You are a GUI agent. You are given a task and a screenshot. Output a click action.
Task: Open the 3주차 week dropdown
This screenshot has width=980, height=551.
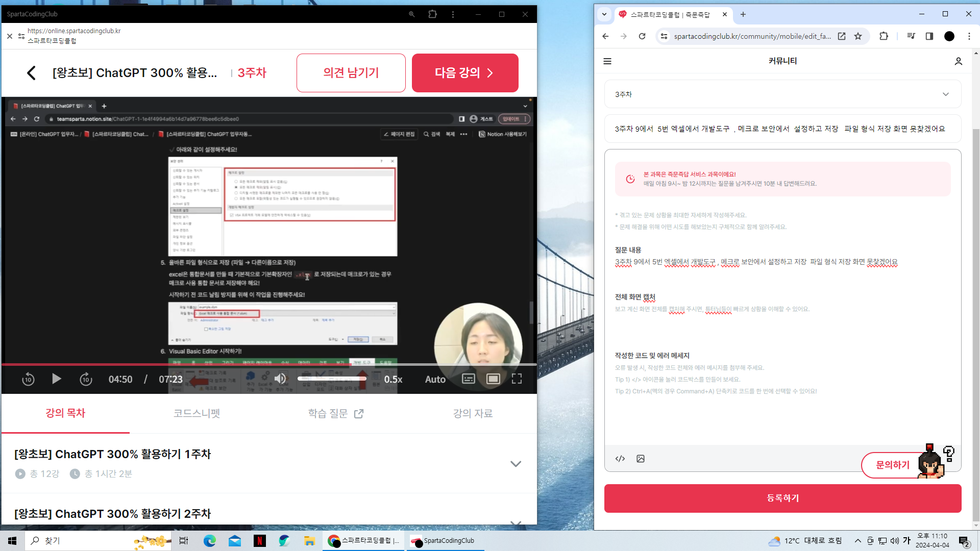tap(782, 94)
